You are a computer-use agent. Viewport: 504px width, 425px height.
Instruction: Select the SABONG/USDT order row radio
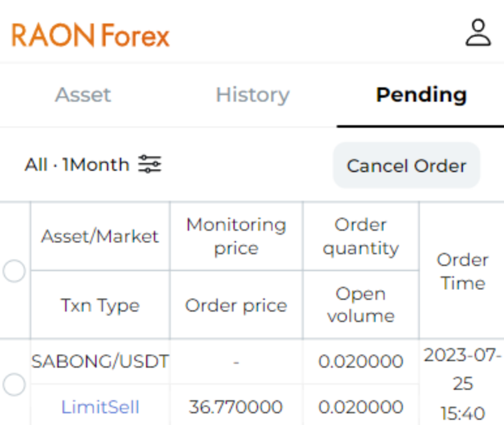click(x=14, y=385)
